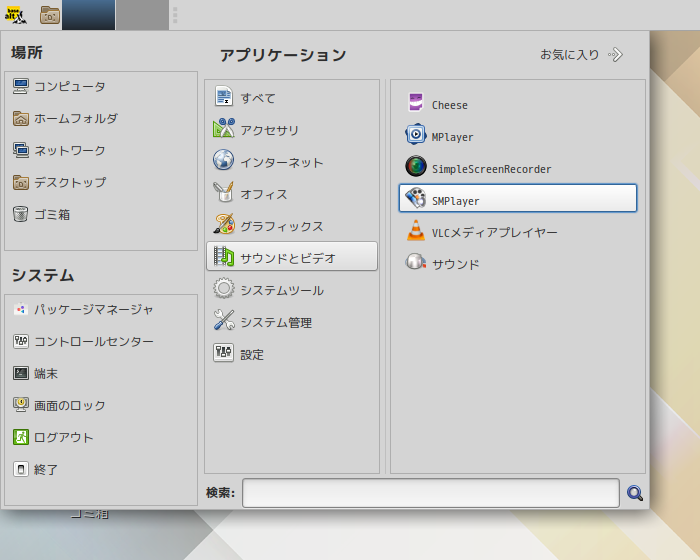This screenshot has height=560, width=700.
Task: Open ネットワーク icon
Action: (x=21, y=150)
